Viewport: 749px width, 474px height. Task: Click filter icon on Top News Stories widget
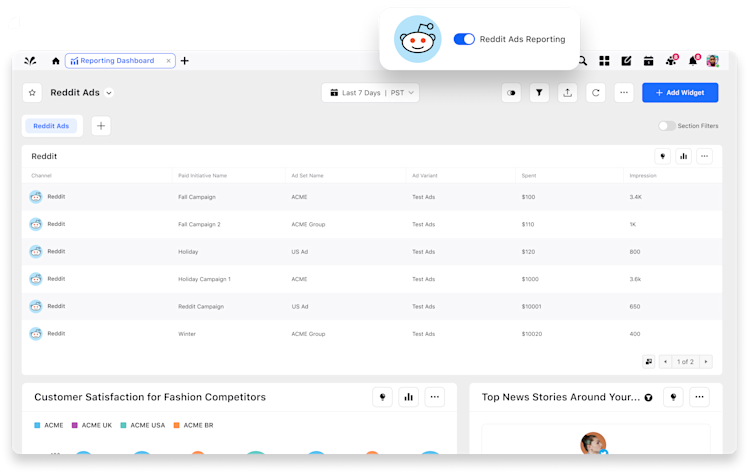coord(648,398)
